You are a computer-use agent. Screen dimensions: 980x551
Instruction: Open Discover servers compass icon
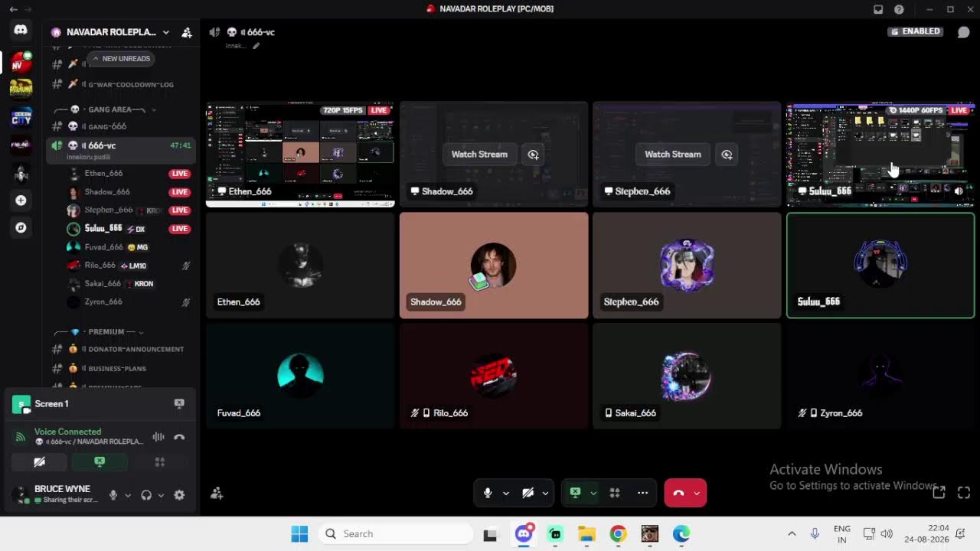[21, 227]
